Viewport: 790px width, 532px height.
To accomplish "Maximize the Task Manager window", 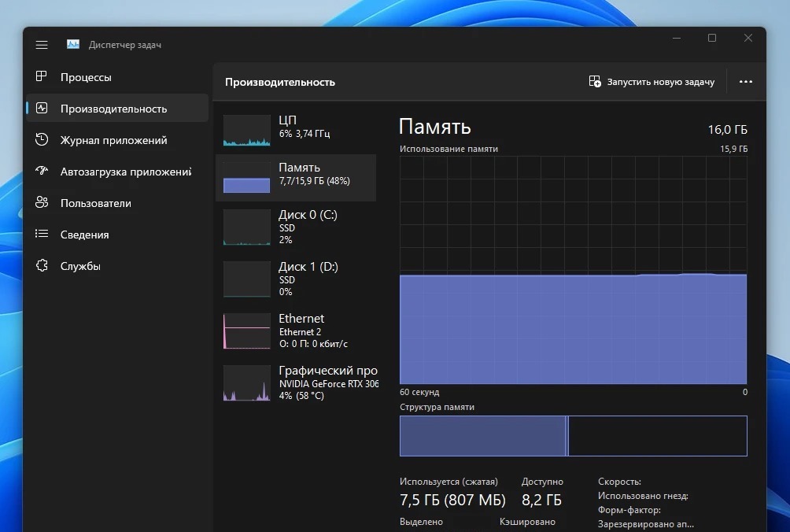I will [712, 39].
